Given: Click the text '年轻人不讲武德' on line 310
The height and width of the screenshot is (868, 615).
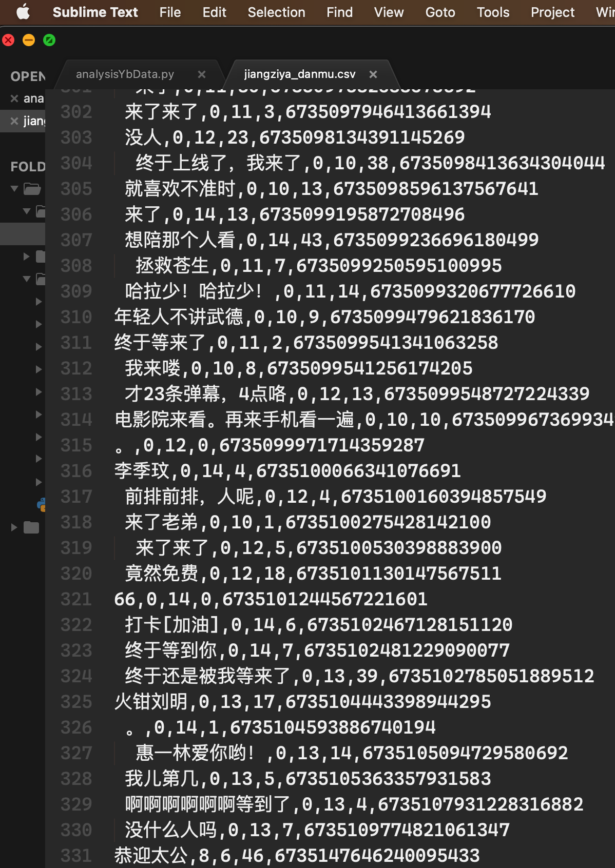Looking at the screenshot, I should [179, 317].
